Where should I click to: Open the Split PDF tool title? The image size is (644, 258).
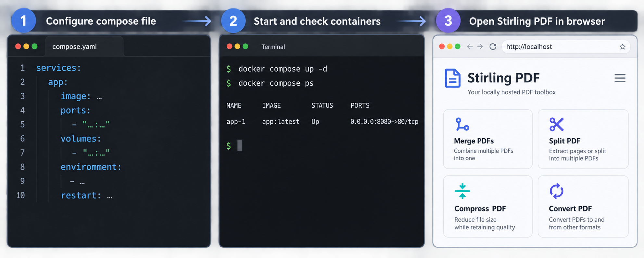click(564, 141)
